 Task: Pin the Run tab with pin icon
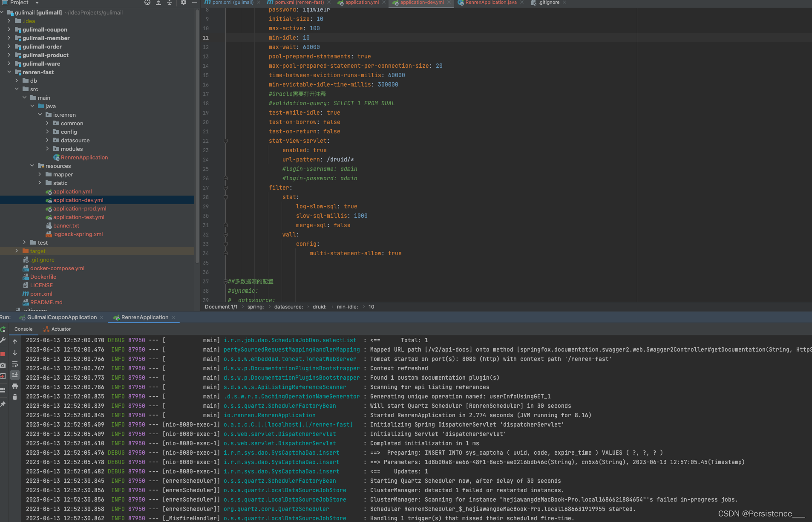tap(3, 404)
